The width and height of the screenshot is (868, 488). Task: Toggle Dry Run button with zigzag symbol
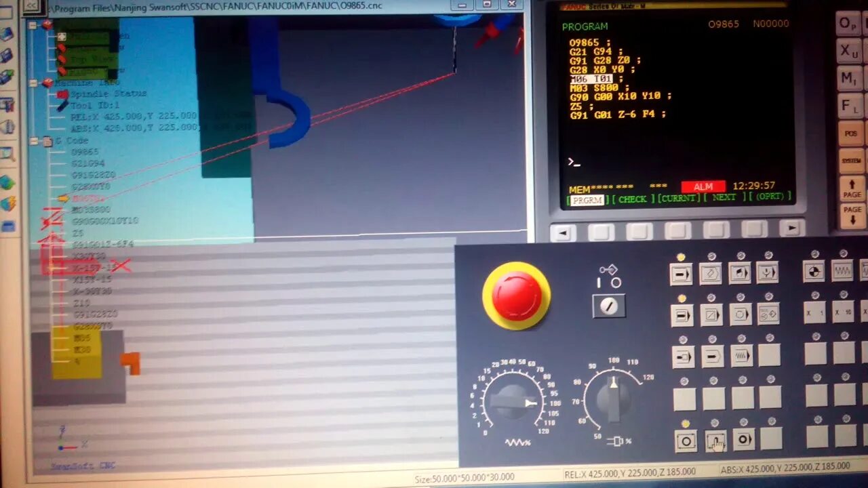tap(741, 356)
